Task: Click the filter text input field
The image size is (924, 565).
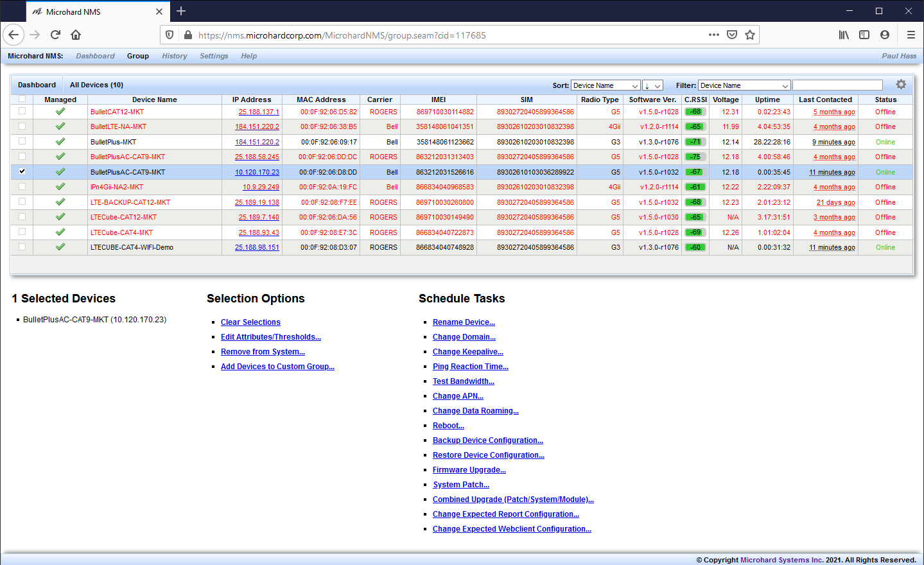Action: coord(837,85)
